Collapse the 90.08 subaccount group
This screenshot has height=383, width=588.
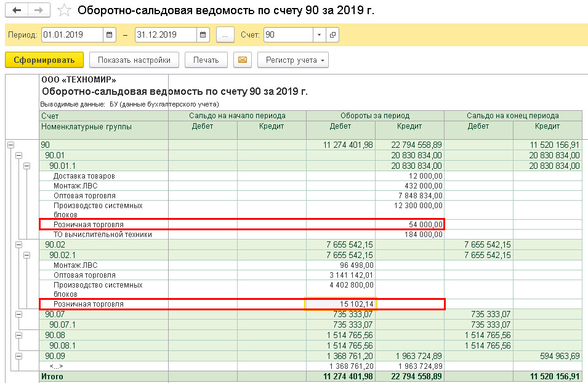18,335
